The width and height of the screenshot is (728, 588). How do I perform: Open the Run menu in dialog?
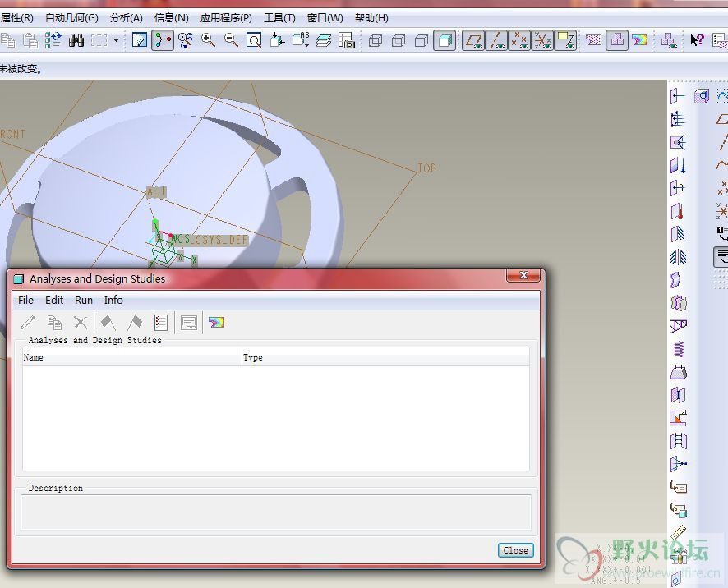(84, 300)
